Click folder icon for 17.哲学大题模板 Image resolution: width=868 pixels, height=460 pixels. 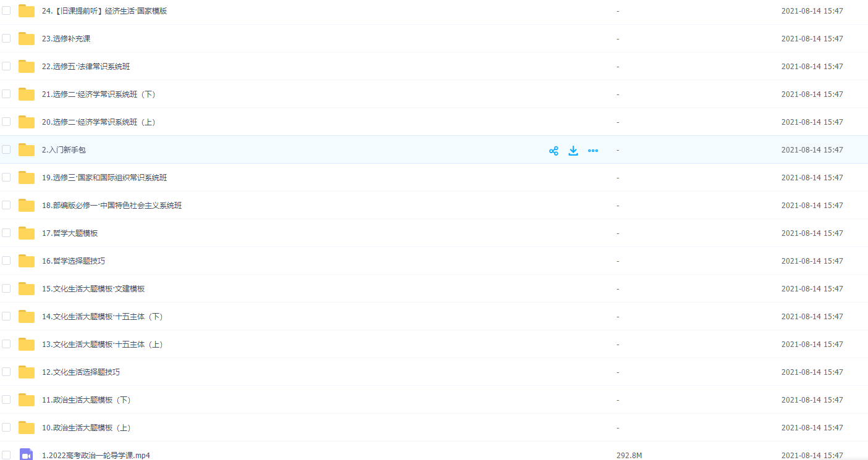[27, 233]
